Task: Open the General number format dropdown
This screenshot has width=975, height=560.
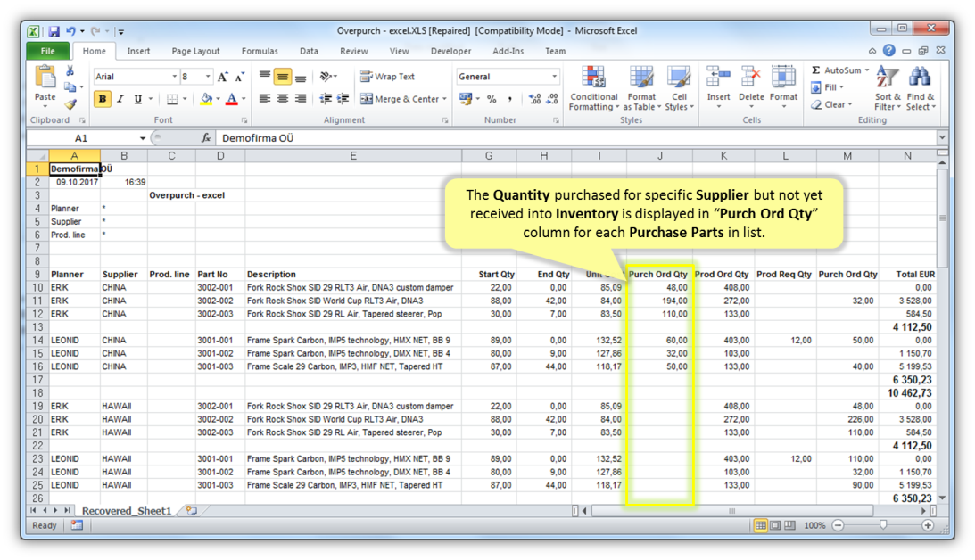Action: 554,77
